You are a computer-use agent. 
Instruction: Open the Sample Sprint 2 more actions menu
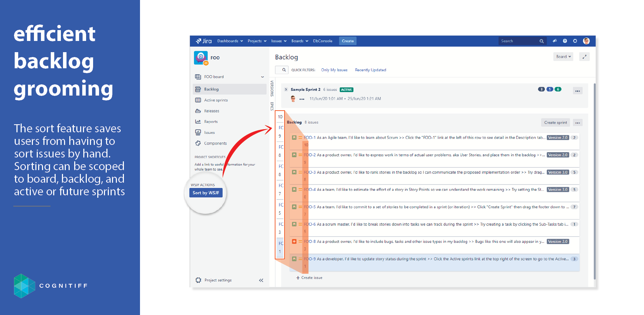(x=577, y=91)
